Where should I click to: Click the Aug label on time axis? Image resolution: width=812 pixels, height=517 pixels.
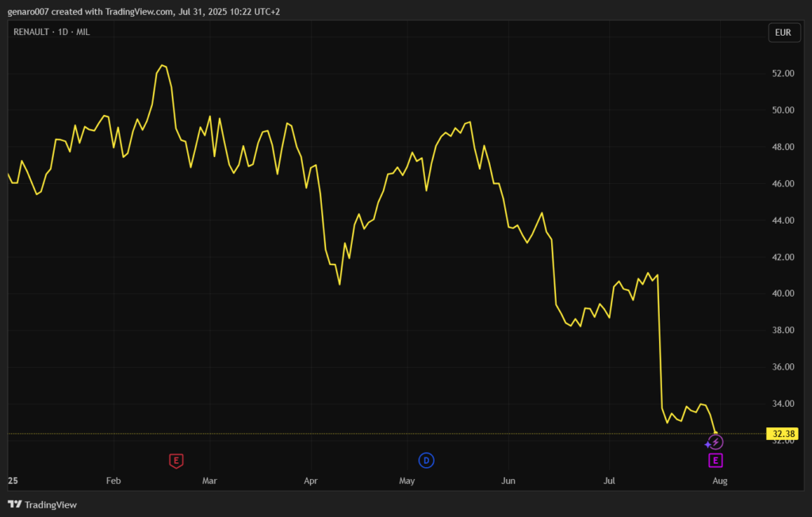click(x=719, y=481)
